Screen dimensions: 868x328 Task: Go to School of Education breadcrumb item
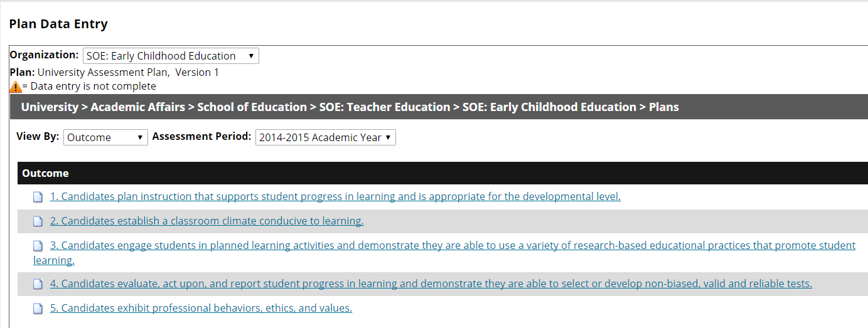coord(252,107)
